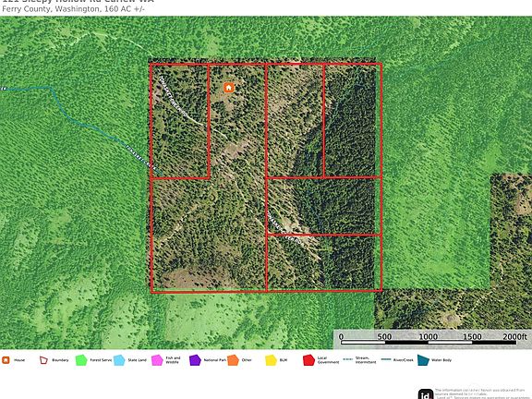
Task: Click the 'BLM' legend label
Action: (x=284, y=360)
